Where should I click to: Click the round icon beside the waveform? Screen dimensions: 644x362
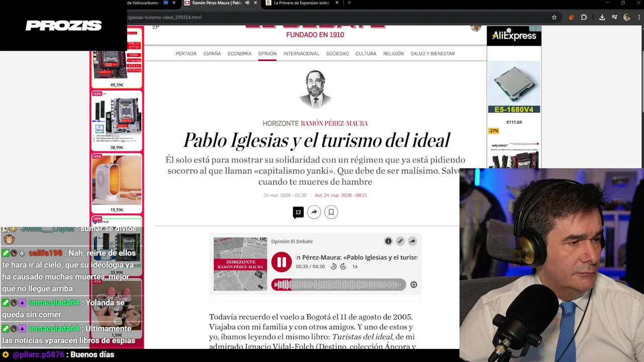tap(414, 285)
